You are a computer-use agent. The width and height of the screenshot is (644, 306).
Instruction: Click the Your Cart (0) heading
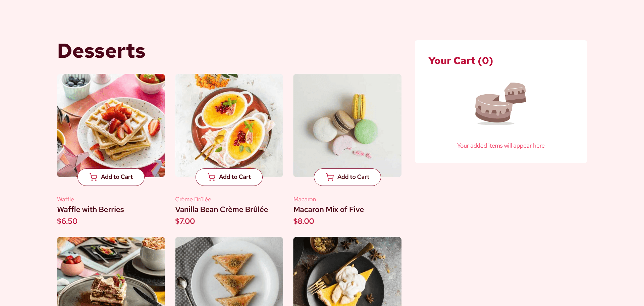461,61
